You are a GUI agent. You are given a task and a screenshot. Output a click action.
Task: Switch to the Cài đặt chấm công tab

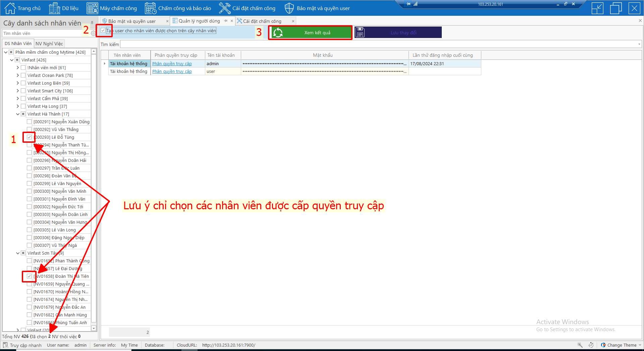(x=262, y=21)
